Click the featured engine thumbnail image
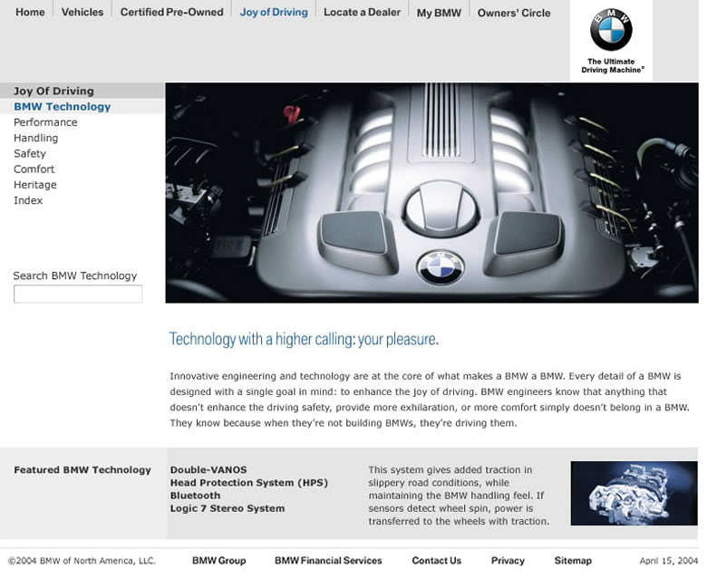717x588 pixels. pos(634,493)
